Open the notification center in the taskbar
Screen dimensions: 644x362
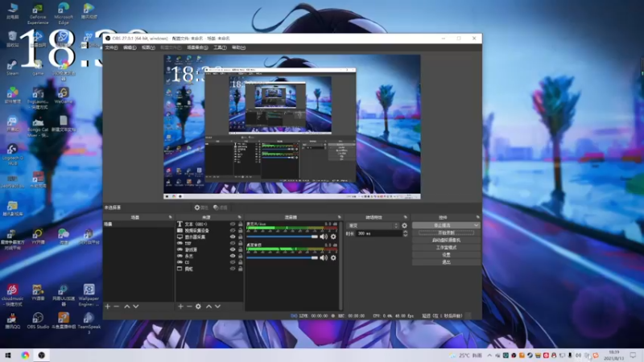[633, 356]
